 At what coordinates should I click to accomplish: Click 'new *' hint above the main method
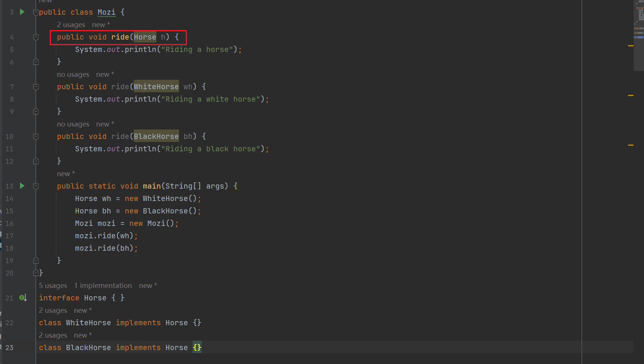(66, 174)
